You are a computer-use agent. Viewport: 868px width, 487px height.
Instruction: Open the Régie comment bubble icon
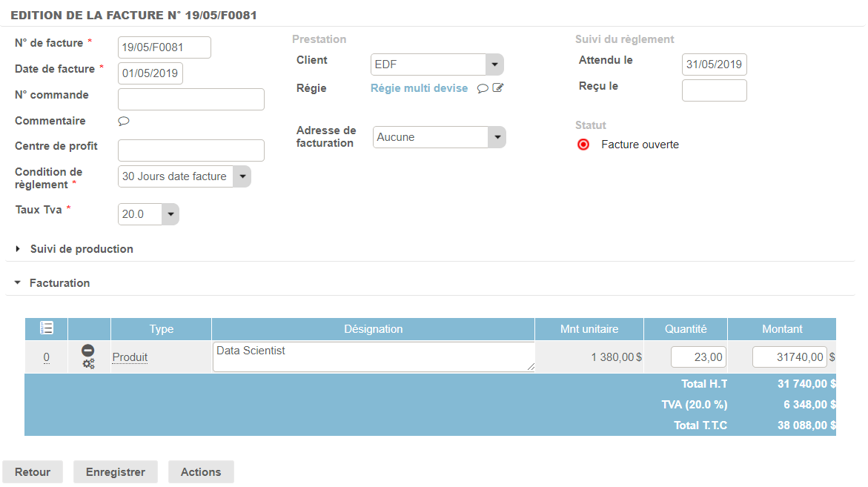pyautogui.click(x=483, y=89)
